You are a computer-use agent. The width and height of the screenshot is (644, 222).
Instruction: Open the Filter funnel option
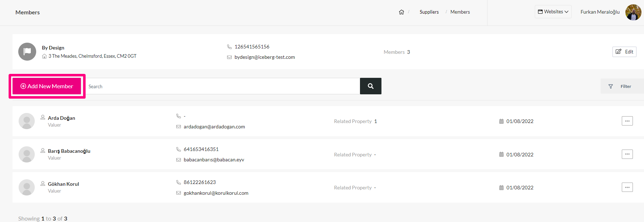622,86
